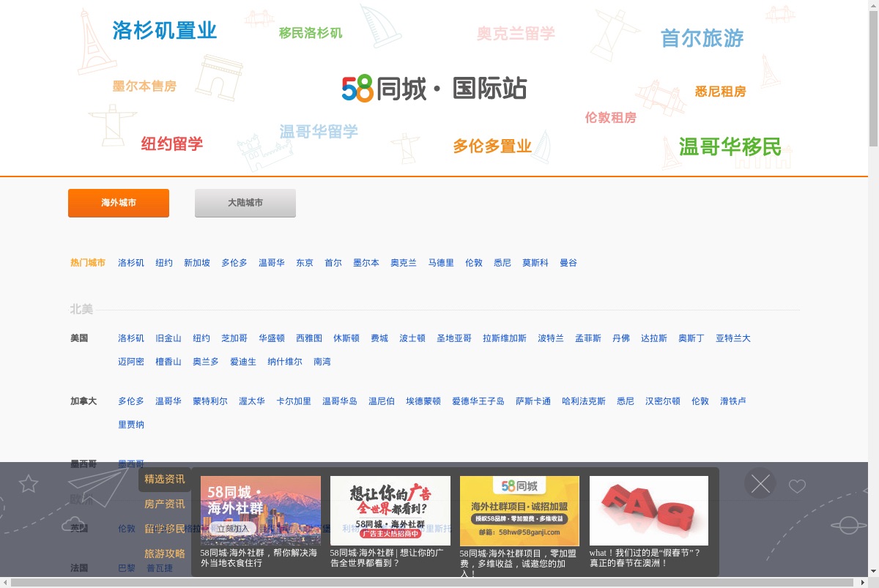Open 爱迪生 under 美国

pyautogui.click(x=243, y=362)
